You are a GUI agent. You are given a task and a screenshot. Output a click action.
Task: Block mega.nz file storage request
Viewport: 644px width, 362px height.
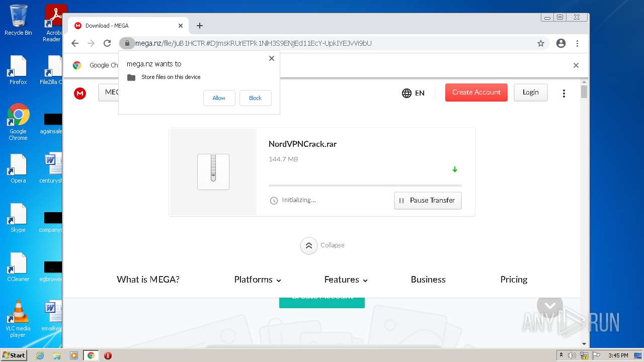click(255, 98)
